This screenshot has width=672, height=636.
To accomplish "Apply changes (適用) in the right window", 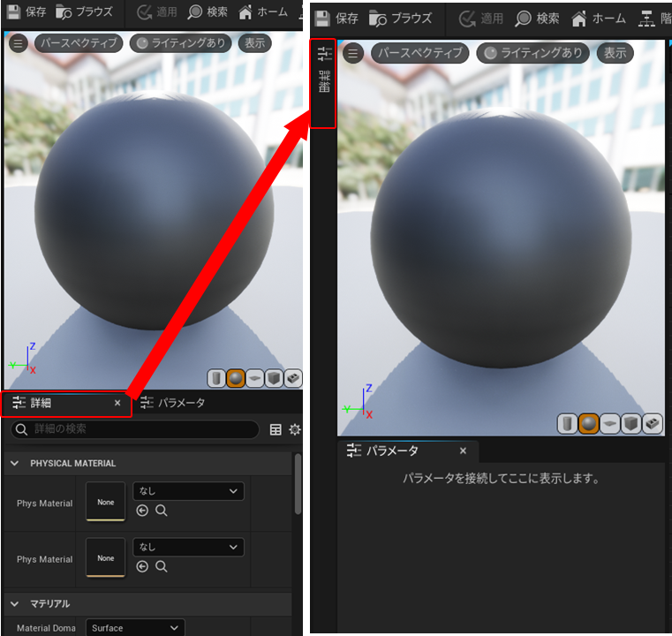I will 481,19.
